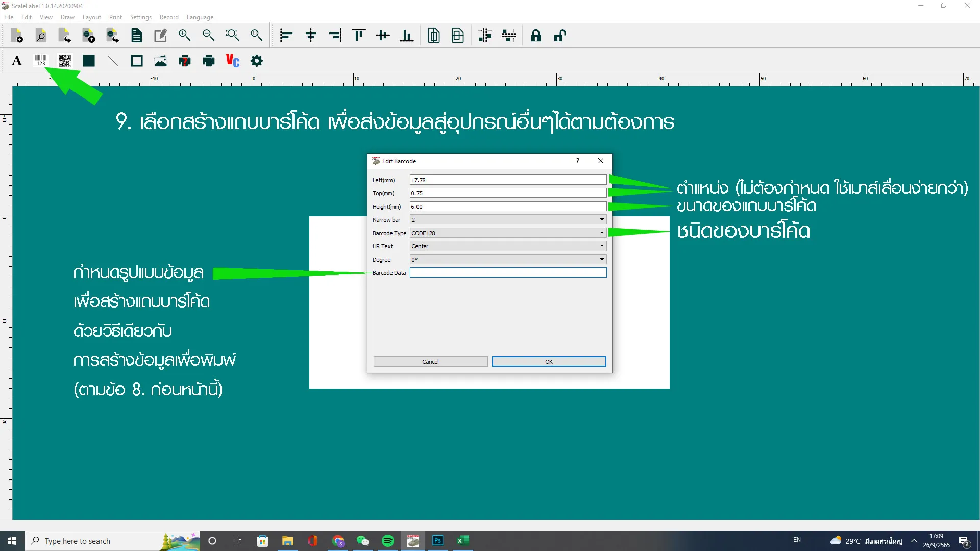This screenshot has height=551, width=980.
Task: Click the insert image tool icon
Action: pos(161,61)
